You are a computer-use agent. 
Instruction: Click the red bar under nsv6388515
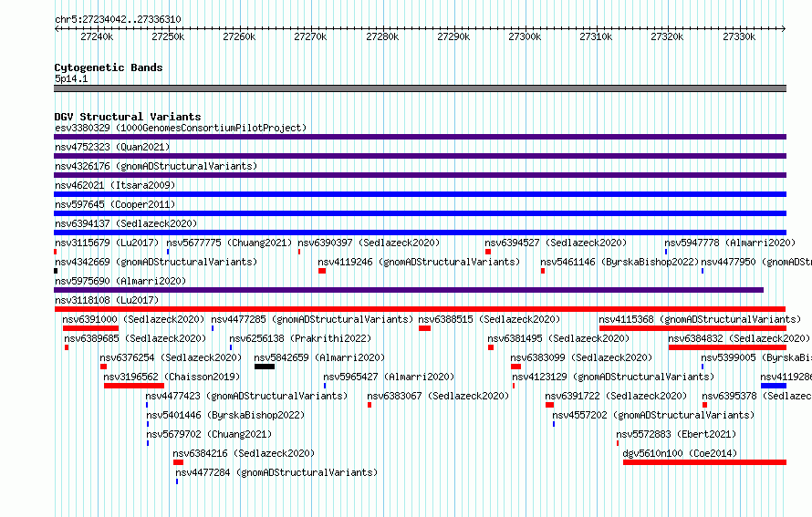coord(424,328)
